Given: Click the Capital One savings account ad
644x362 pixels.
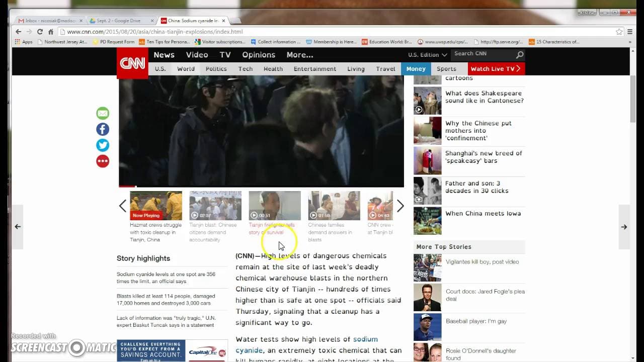Looking at the screenshot, I should click(x=172, y=351).
